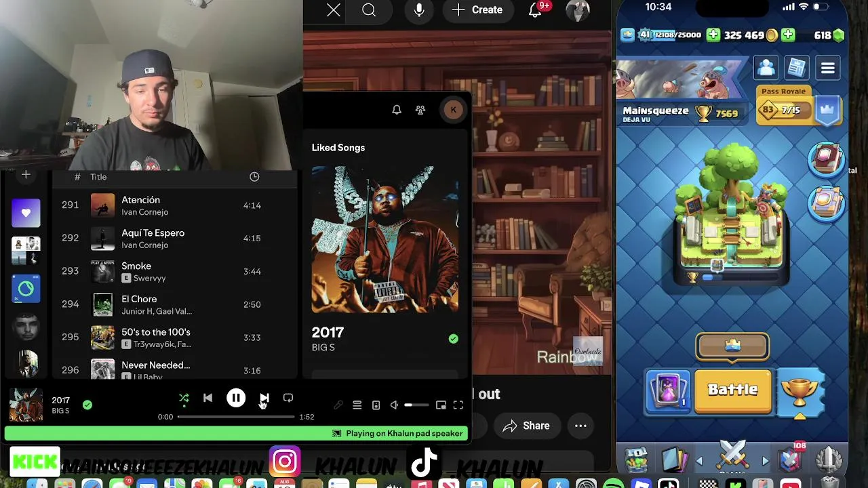Select track El Chore
The height and width of the screenshot is (488, 868).
point(175,304)
